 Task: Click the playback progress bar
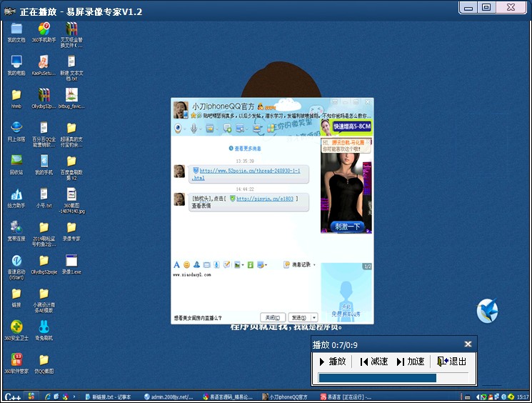click(x=393, y=378)
